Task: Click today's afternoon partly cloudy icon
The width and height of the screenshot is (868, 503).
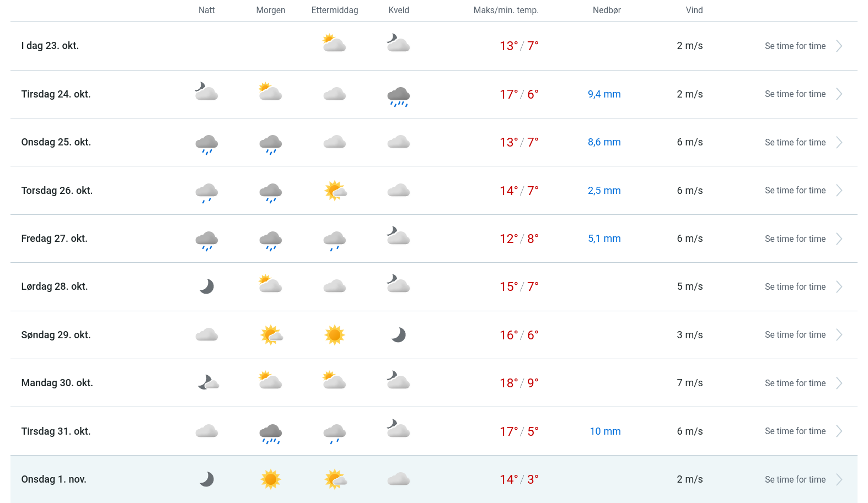Action: 335,44
